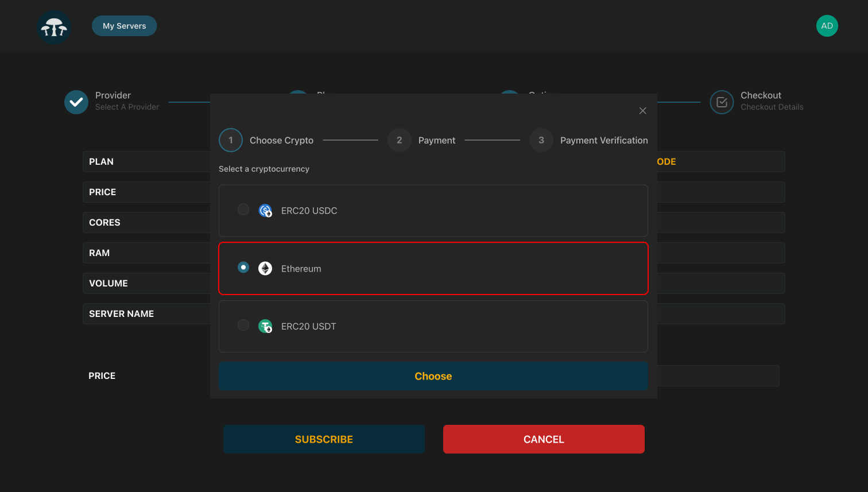Image resolution: width=868 pixels, height=492 pixels.
Task: Go to Choose Crypto step circle 1
Action: click(231, 140)
